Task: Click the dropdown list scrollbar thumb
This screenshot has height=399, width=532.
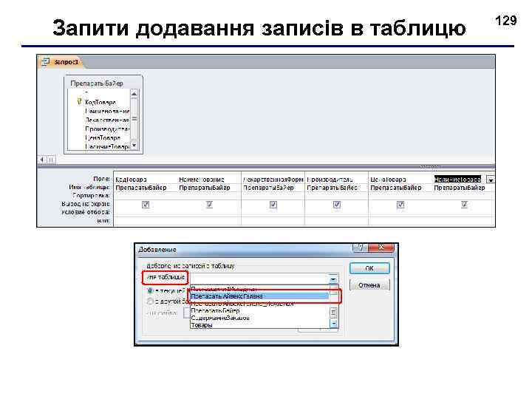Action: pos(334,313)
